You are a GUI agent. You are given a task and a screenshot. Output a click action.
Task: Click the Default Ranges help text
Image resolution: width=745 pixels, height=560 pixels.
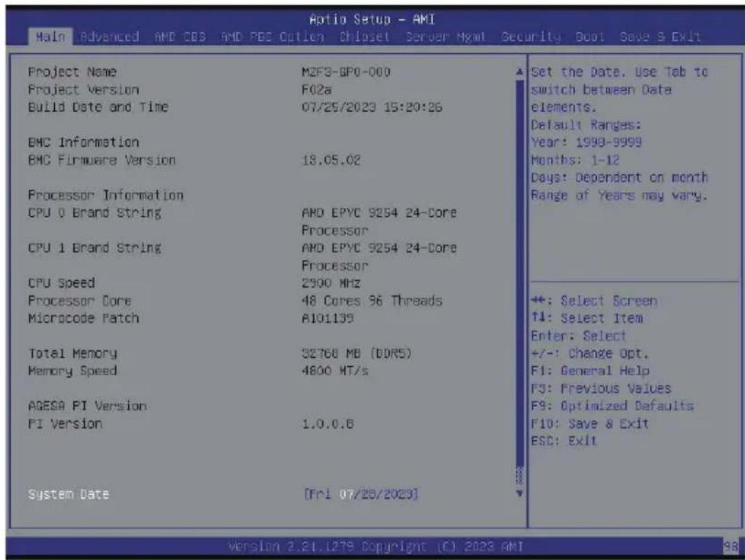pyautogui.click(x=586, y=125)
